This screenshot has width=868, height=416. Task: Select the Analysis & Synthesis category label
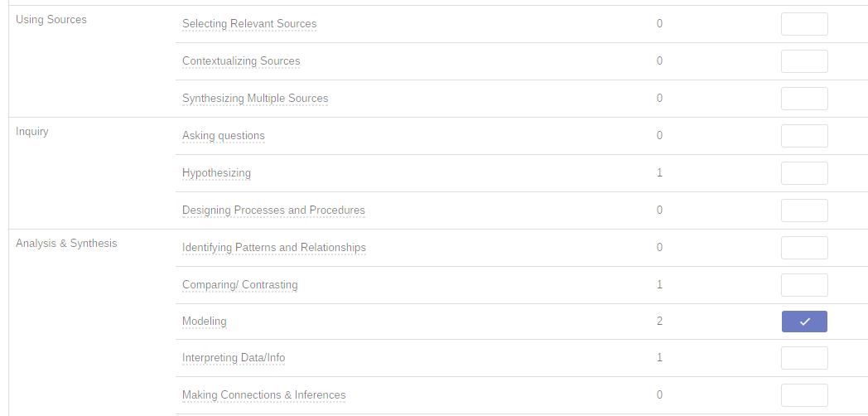pos(66,244)
